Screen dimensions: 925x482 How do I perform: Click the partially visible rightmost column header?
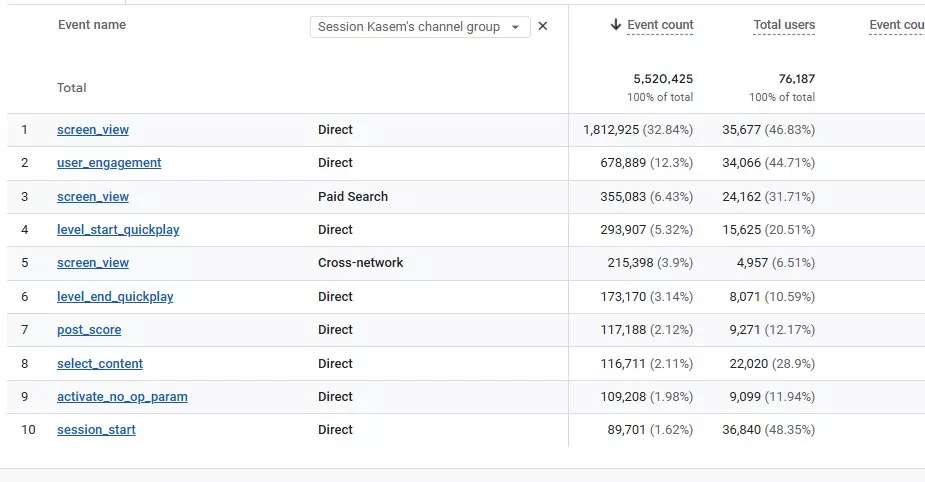pos(897,25)
